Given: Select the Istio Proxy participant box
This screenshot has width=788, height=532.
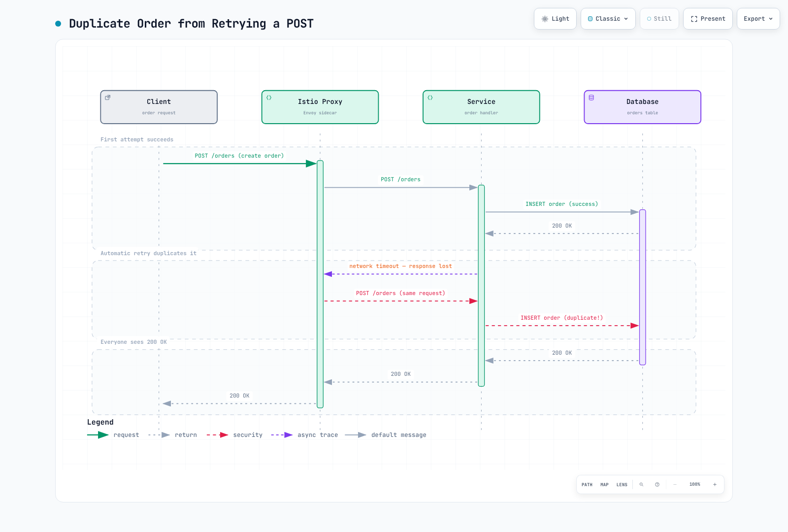Looking at the screenshot, I should click(320, 107).
